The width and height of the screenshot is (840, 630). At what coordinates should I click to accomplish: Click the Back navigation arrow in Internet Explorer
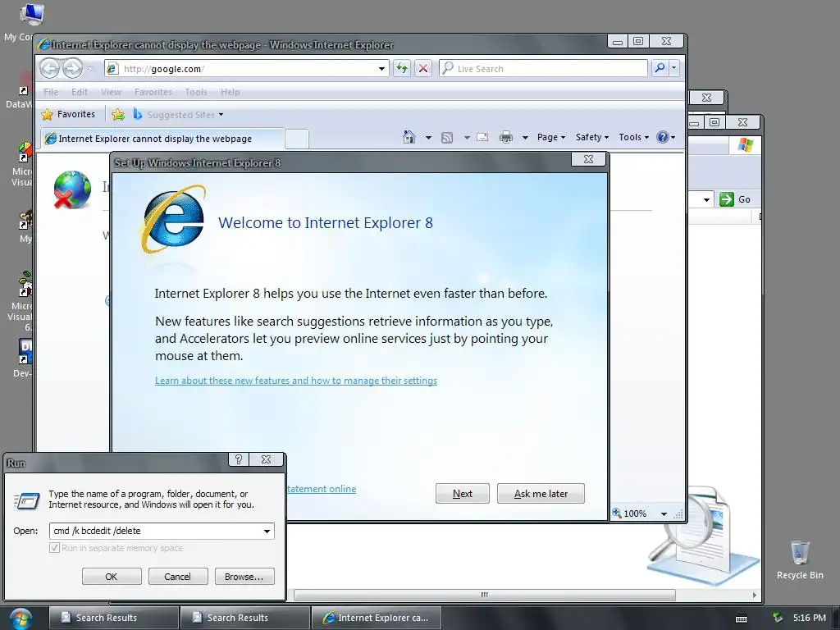(x=50, y=69)
